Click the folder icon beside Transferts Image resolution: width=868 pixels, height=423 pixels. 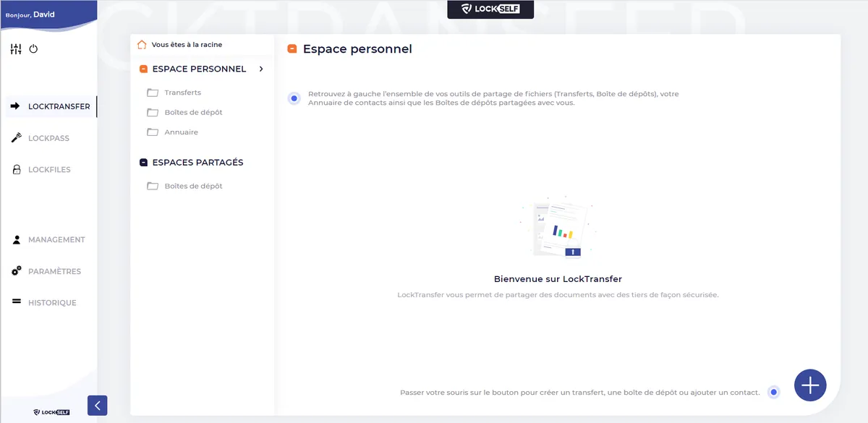pyautogui.click(x=153, y=93)
